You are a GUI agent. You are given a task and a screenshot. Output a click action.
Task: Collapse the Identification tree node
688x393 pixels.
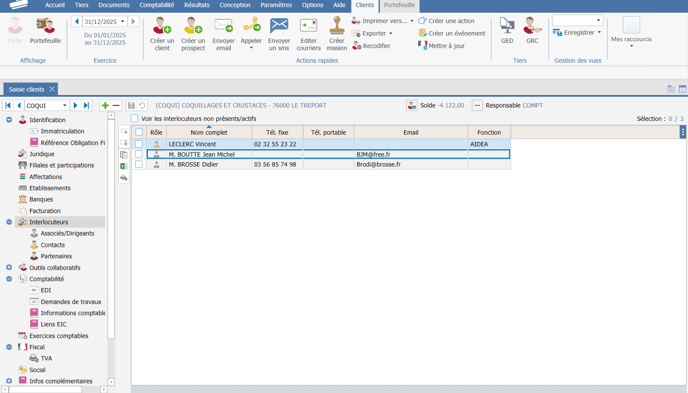(9, 120)
